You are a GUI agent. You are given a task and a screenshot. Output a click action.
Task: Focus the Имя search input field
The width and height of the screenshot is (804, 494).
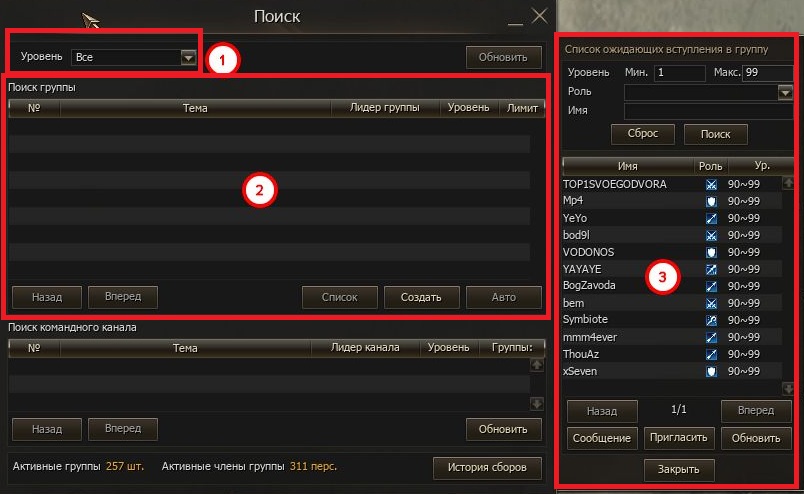[x=708, y=110]
